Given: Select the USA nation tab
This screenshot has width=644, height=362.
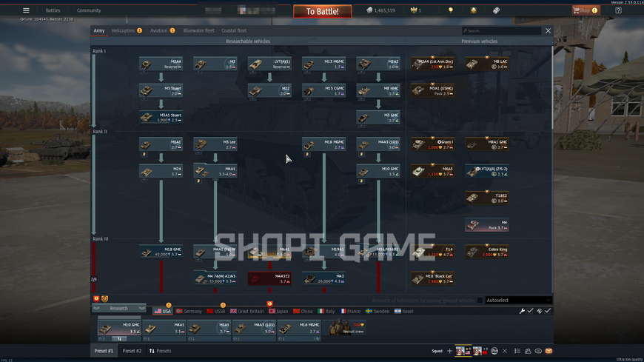Looking at the screenshot, I should 162,311.
